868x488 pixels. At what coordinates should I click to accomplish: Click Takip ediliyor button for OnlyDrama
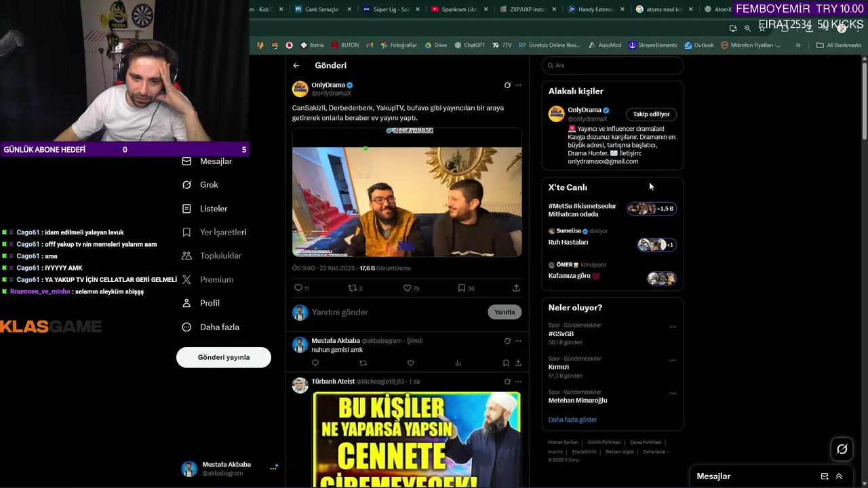tap(651, 115)
